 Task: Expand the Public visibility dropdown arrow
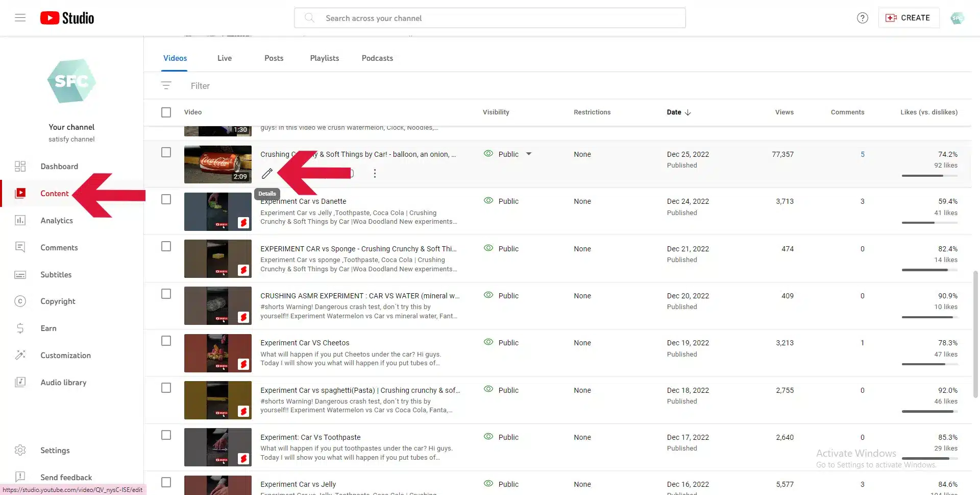click(529, 154)
